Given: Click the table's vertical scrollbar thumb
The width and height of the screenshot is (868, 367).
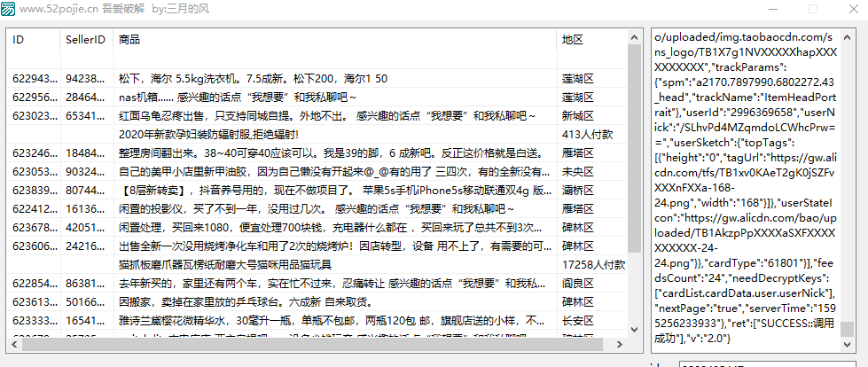Looking at the screenshot, I should [x=635, y=148].
